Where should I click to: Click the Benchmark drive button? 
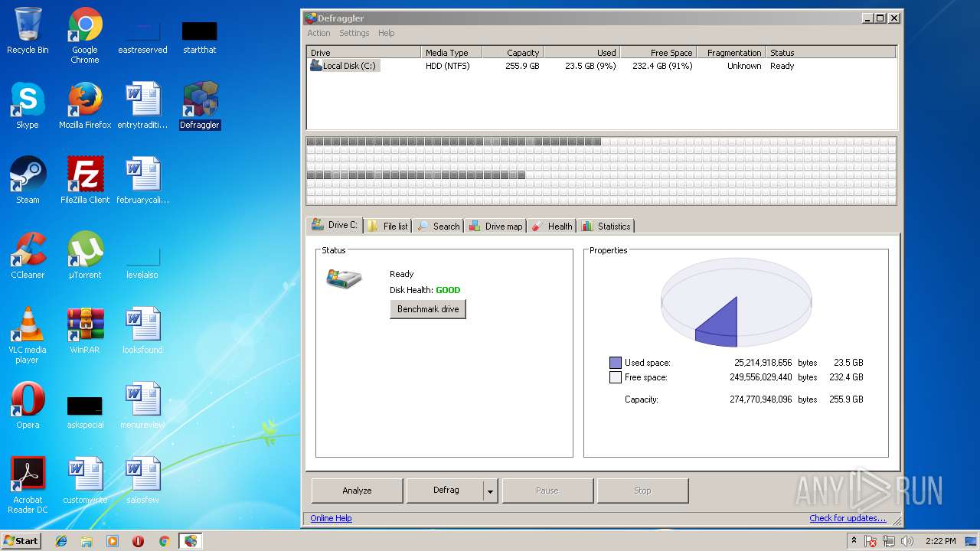[428, 309]
